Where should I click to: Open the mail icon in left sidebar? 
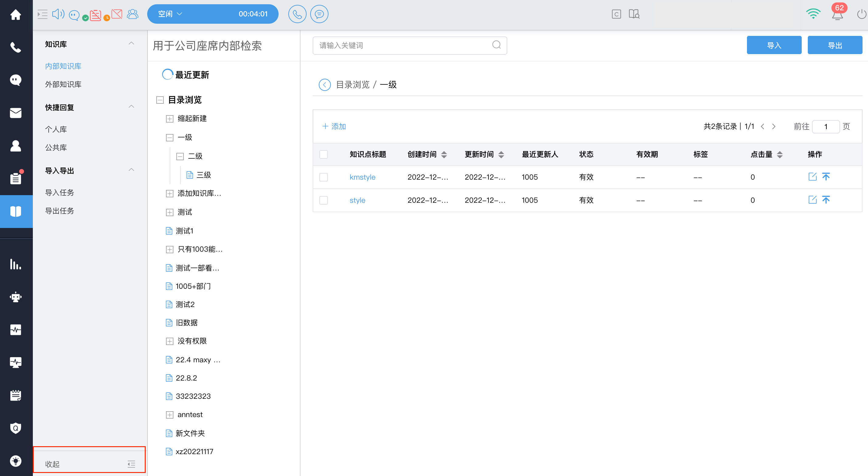[x=16, y=113]
